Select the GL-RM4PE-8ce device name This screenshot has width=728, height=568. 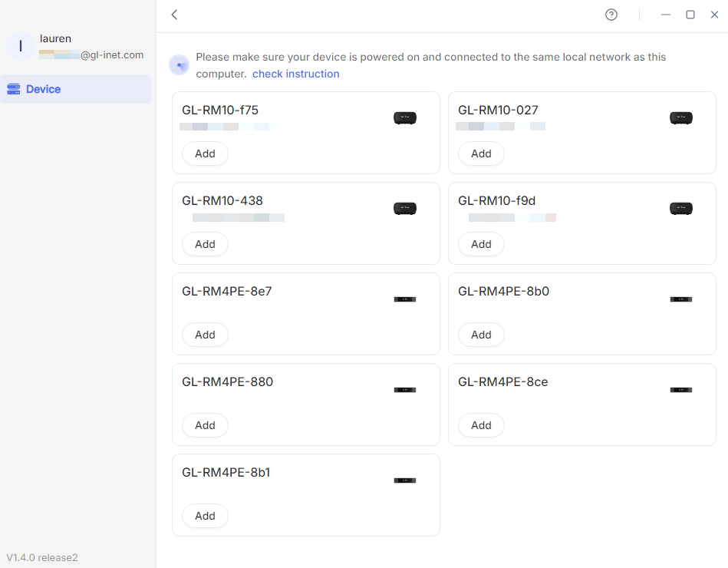[x=503, y=381]
